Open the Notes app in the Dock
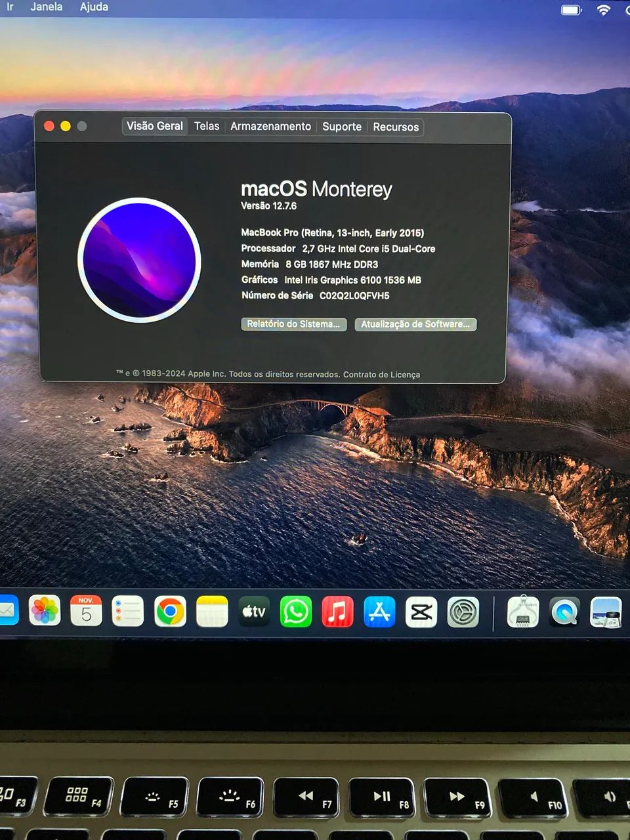The height and width of the screenshot is (840, 630). pos(212,612)
